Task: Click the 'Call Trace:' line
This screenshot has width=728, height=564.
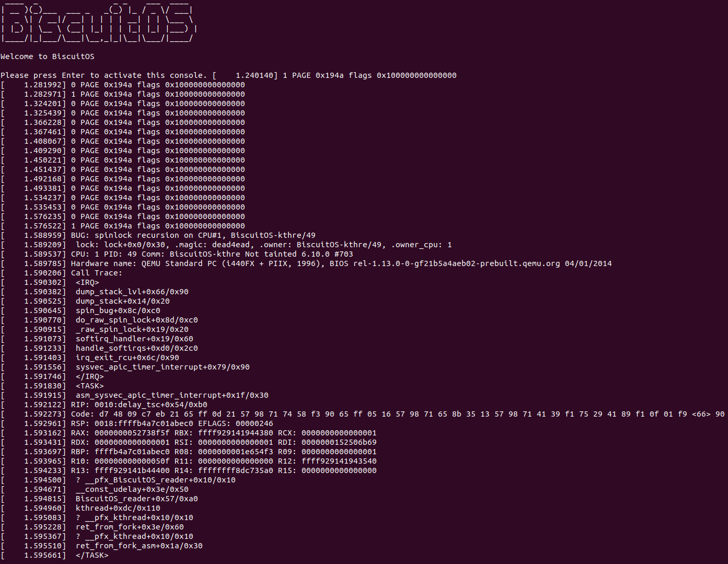Action: [x=61, y=273]
